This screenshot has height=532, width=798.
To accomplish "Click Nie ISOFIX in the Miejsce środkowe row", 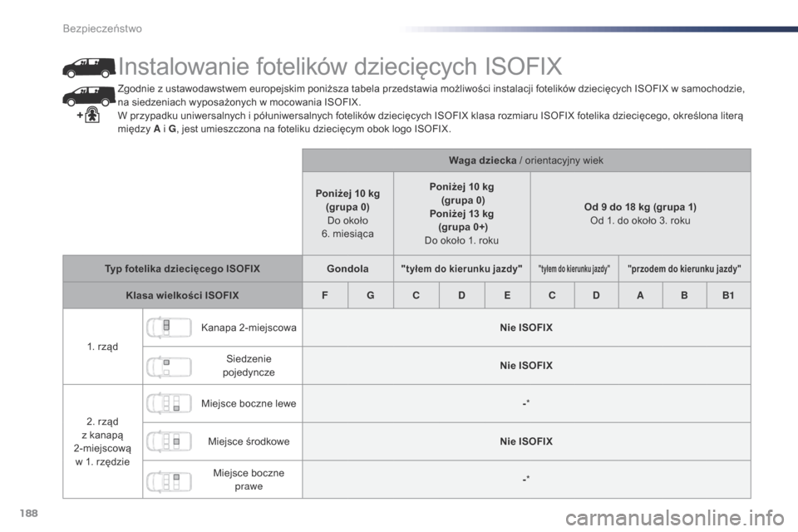I will click(526, 441).
